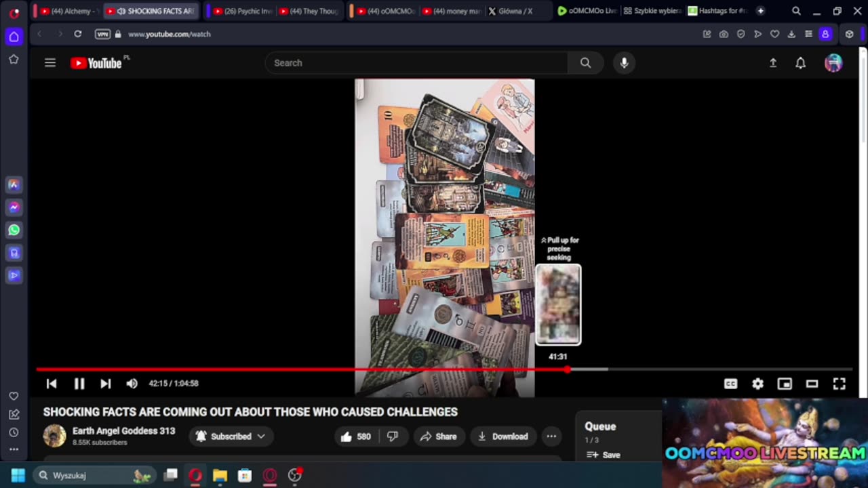Toggle the VPN badge in address bar

pyautogui.click(x=102, y=34)
